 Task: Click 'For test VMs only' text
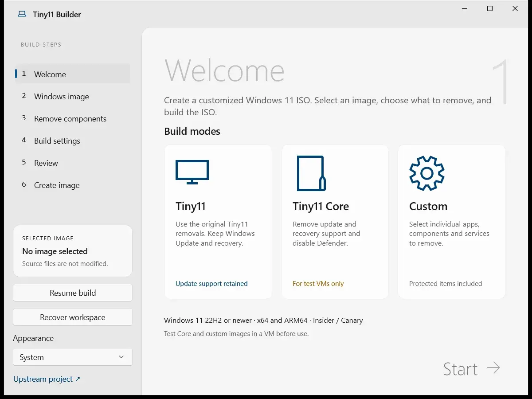(x=318, y=284)
